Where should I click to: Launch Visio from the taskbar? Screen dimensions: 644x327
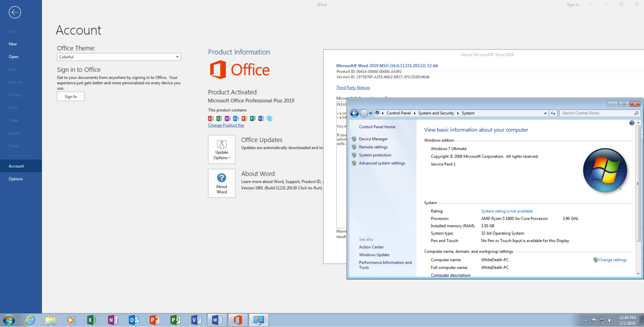196,320
